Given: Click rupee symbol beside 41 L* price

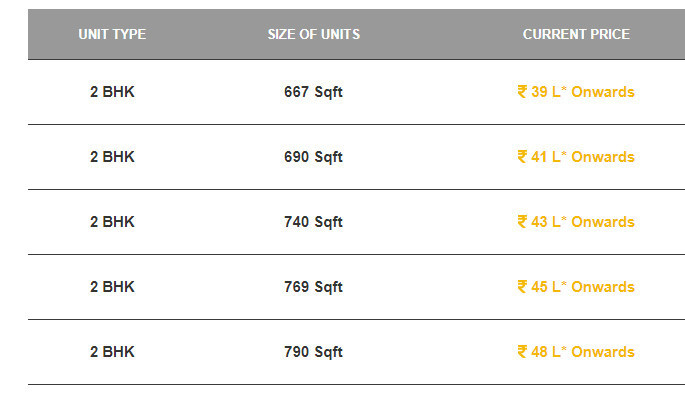Looking at the screenshot, I should pyautogui.click(x=522, y=157).
